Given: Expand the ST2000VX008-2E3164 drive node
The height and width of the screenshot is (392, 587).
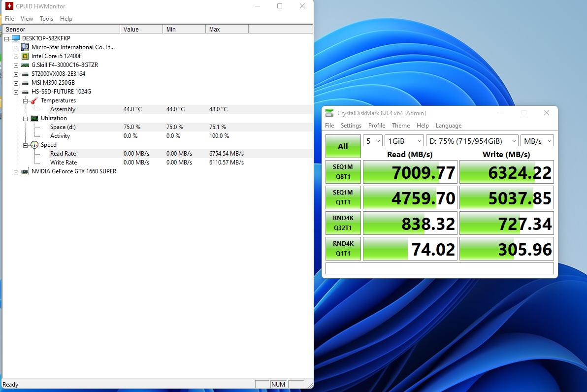Looking at the screenshot, I should point(16,74).
